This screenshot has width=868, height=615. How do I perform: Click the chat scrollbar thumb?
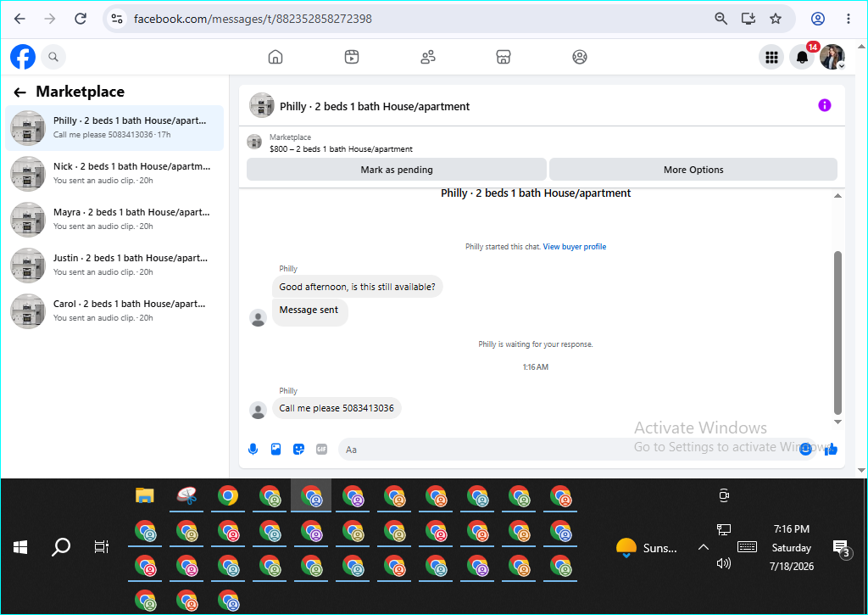click(x=837, y=333)
